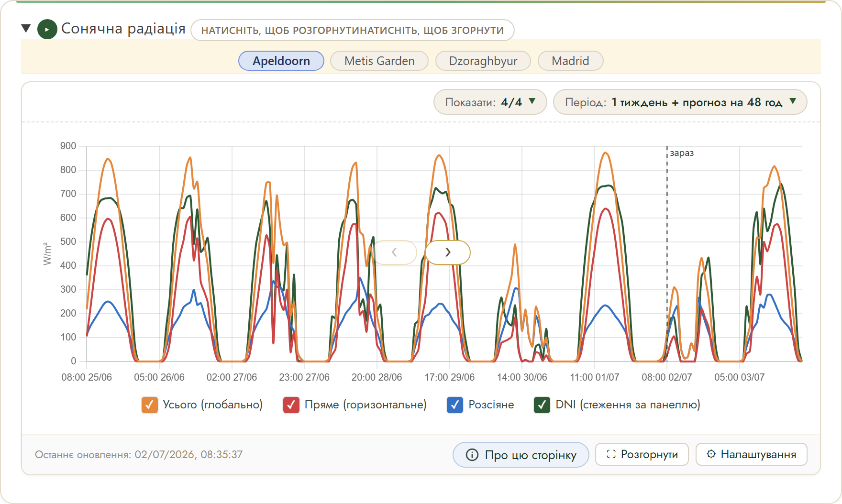The height and width of the screenshot is (504, 842).
Task: Switch to Metis Garden tab
Action: click(379, 61)
